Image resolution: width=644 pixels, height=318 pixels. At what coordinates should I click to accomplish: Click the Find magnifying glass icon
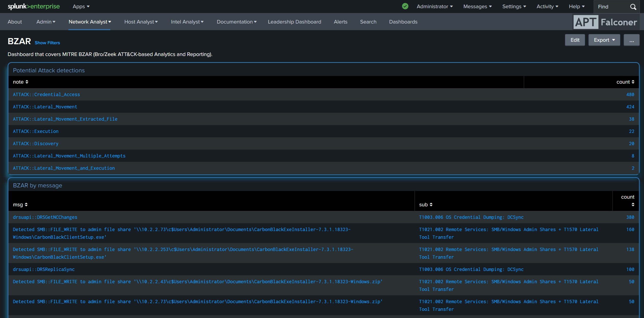coord(633,7)
